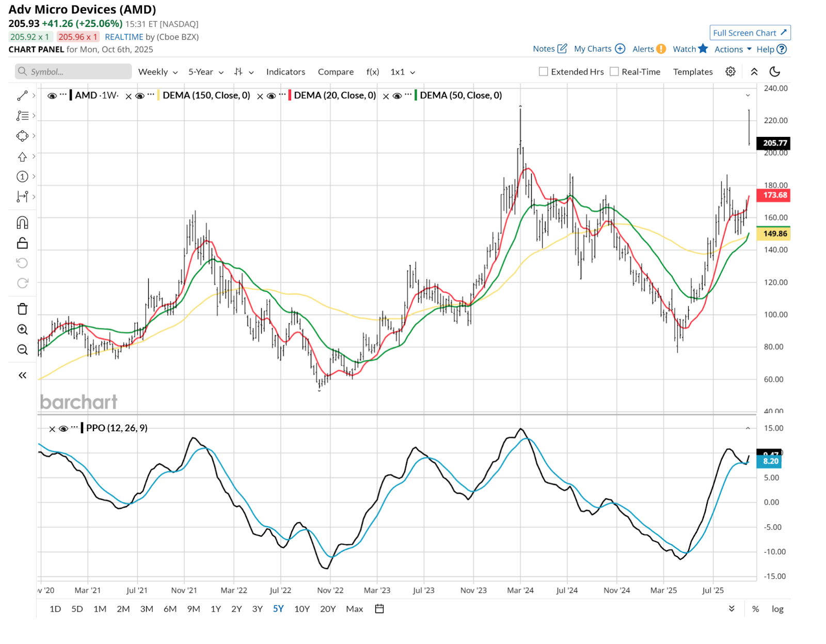
Task: Click the Symbol search input field
Action: click(73, 72)
